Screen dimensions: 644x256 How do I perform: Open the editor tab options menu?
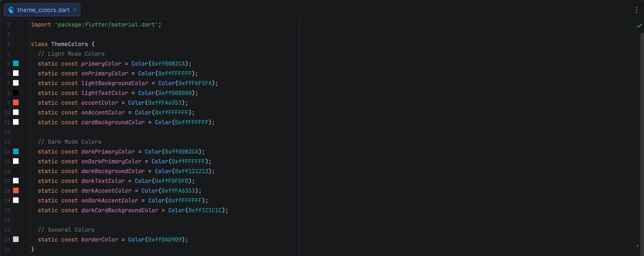point(637,10)
